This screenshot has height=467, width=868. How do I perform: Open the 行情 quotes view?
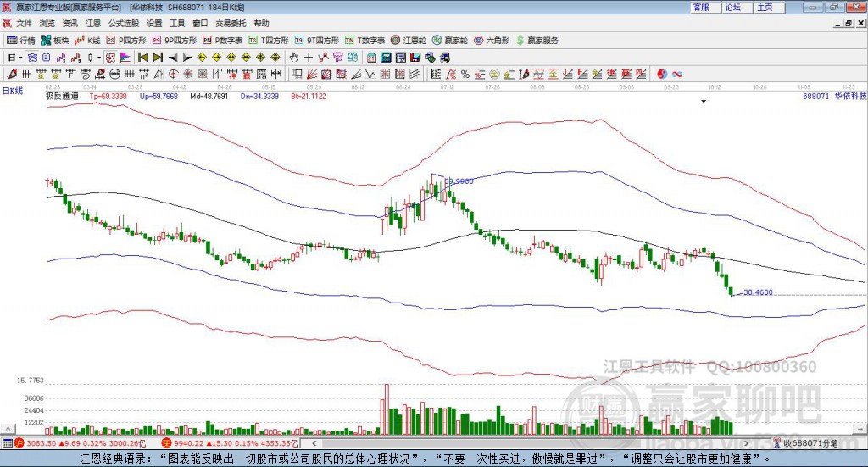pos(20,41)
